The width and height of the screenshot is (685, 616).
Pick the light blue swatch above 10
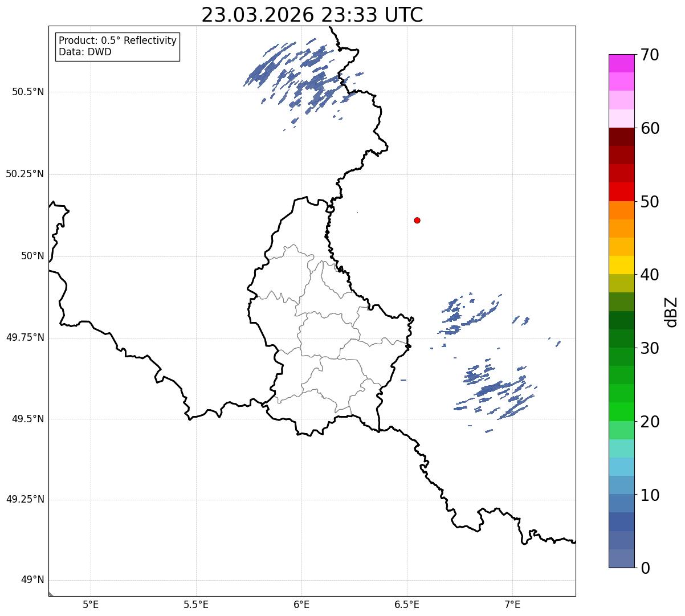pyautogui.click(x=621, y=485)
